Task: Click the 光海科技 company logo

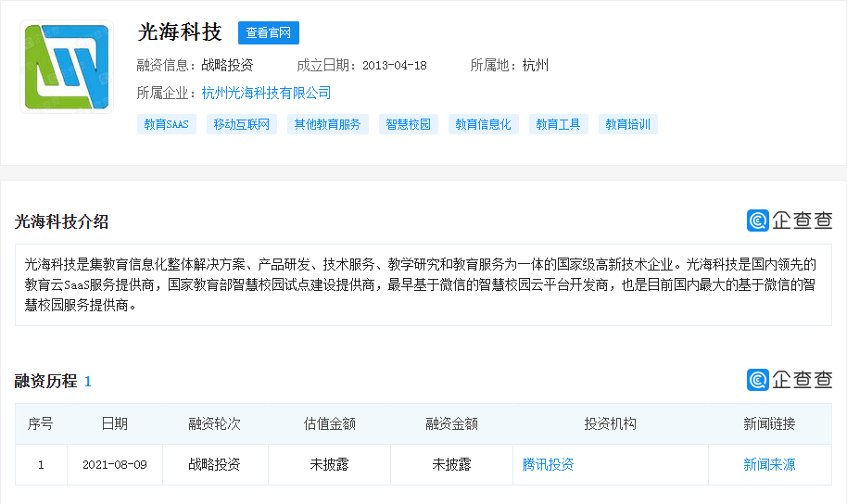Action: pos(67,67)
